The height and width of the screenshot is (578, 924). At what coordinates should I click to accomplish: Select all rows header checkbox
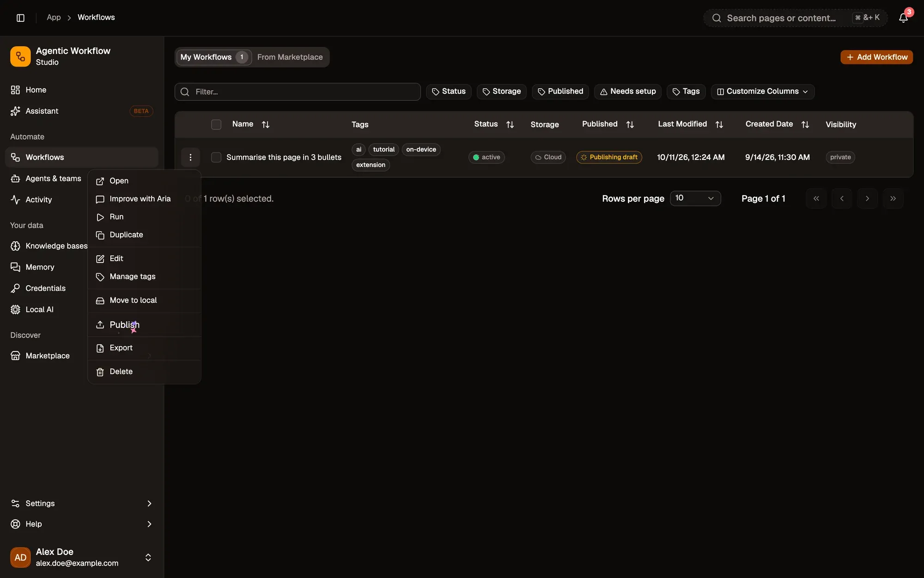point(216,124)
